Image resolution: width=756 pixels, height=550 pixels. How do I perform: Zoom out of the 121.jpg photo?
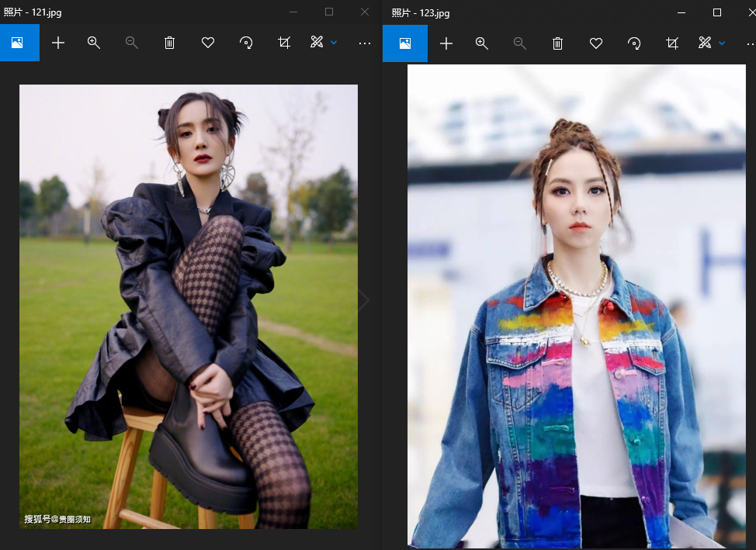pyautogui.click(x=132, y=43)
